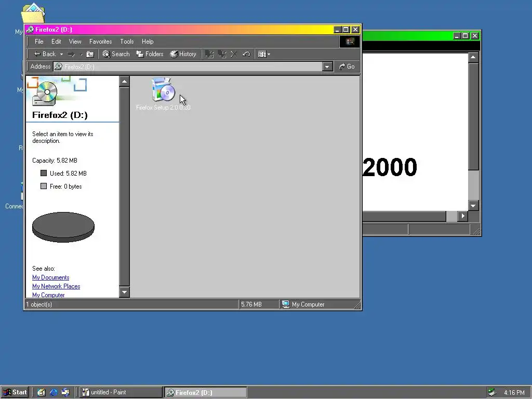Go up one folder level

point(90,54)
